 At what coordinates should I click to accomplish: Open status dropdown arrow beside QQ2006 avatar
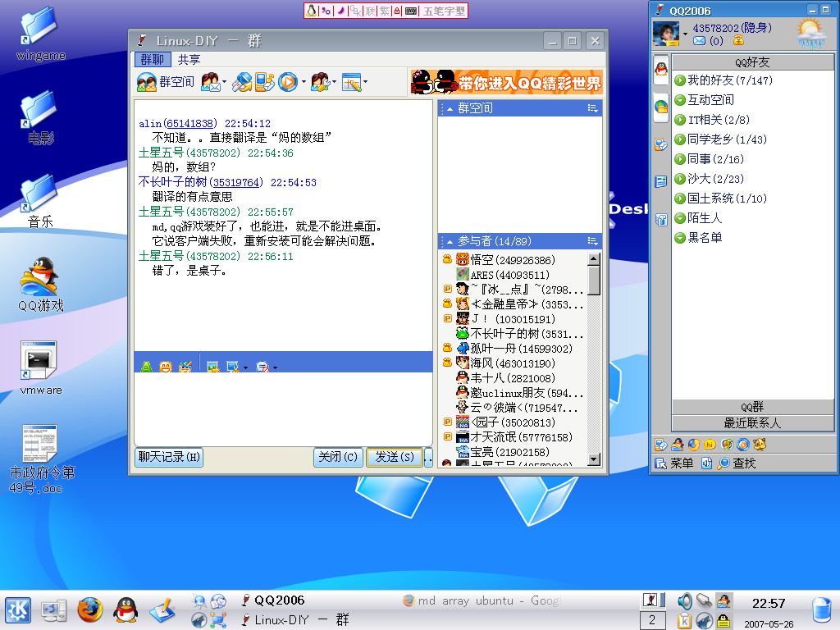click(685, 34)
